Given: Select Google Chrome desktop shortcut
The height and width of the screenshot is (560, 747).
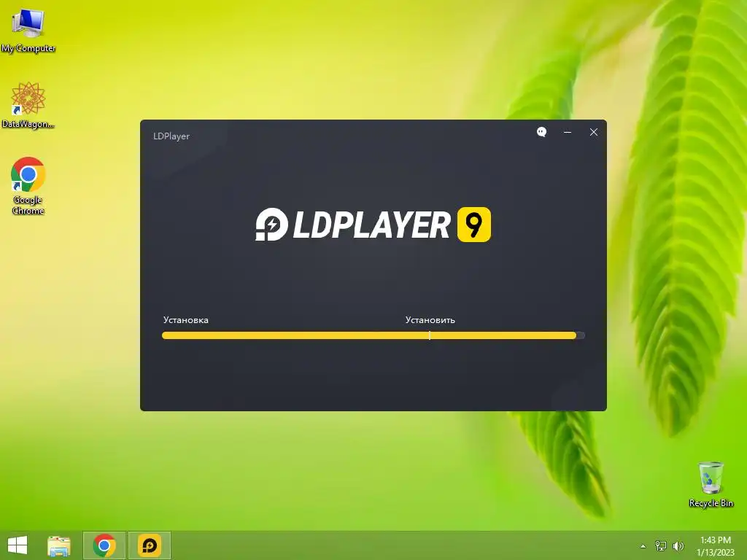Looking at the screenshot, I should (x=28, y=186).
